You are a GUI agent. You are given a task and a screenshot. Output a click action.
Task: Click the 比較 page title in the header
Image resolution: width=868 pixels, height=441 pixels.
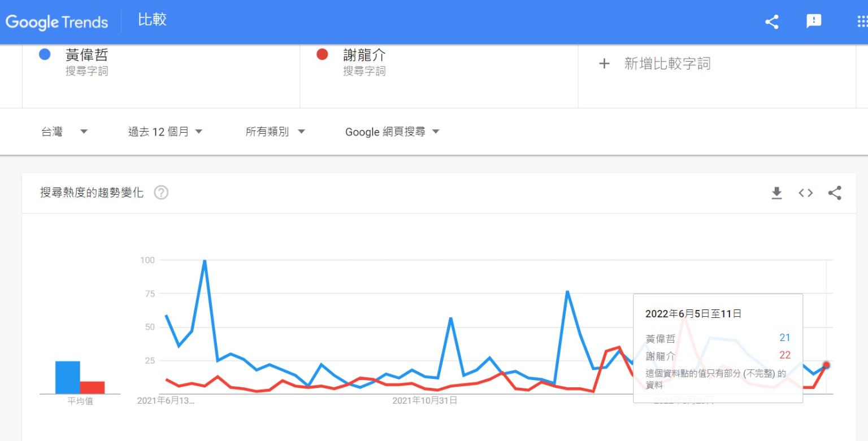152,20
